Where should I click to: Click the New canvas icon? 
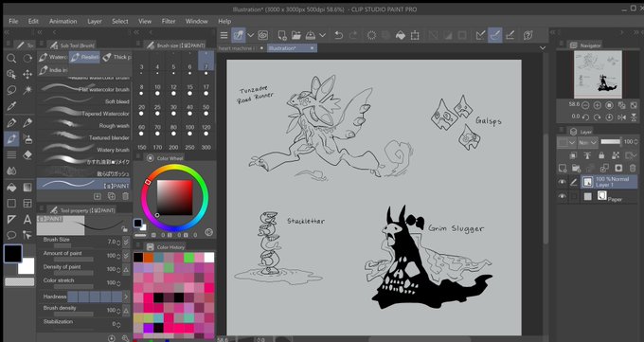282,36
